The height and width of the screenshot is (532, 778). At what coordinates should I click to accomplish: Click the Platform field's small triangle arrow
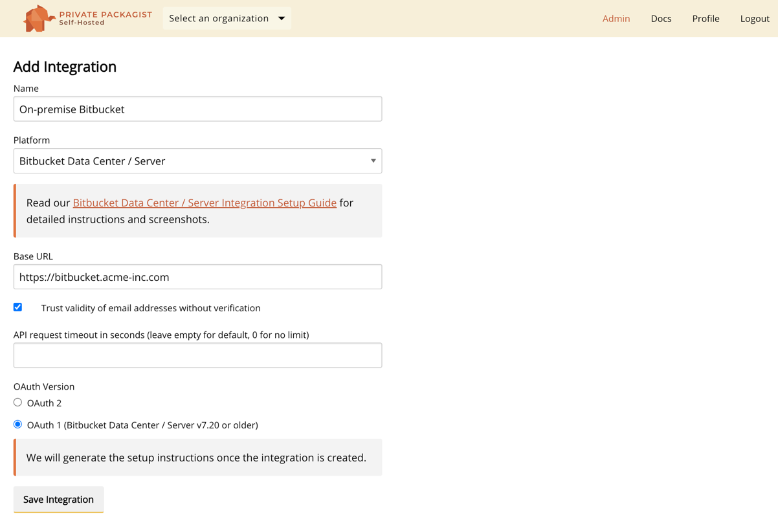tap(373, 161)
